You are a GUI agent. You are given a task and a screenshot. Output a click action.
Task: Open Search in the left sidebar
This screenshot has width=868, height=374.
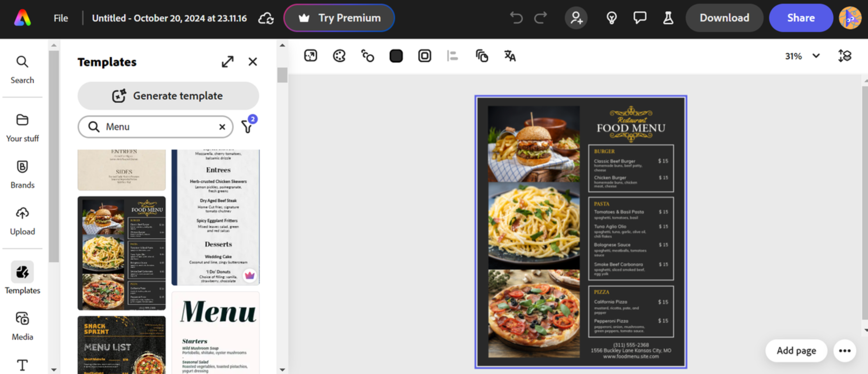[22, 70]
